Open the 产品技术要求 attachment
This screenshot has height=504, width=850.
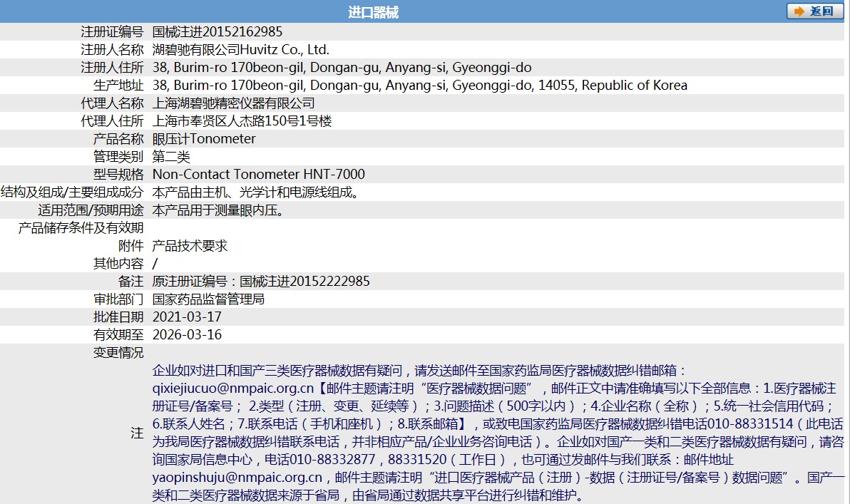pos(190,246)
